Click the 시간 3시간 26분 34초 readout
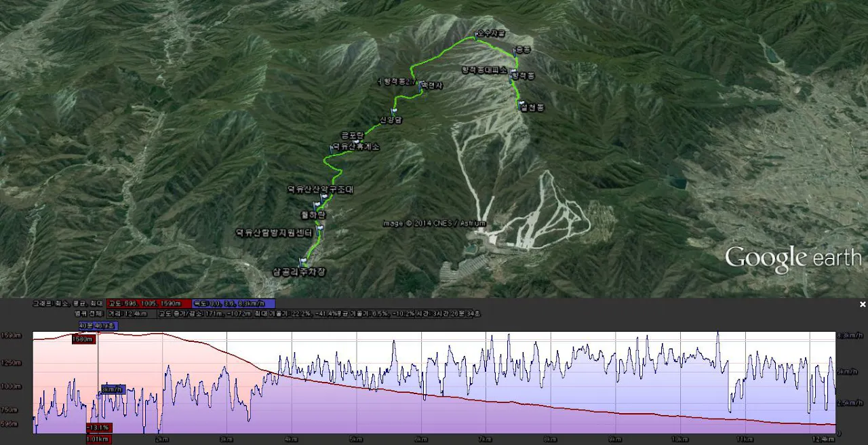The width and height of the screenshot is (868, 445). (448, 314)
